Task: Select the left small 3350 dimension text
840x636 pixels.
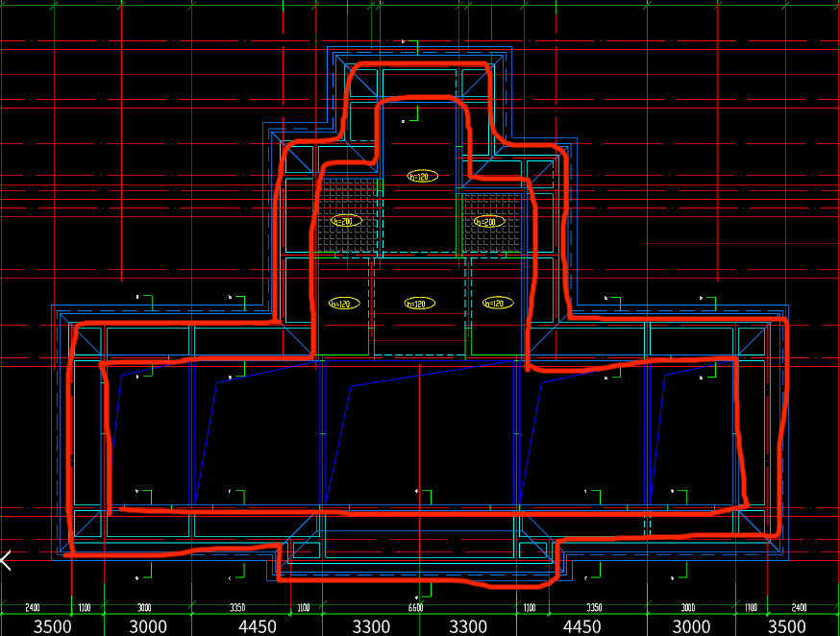Action: click(x=236, y=608)
